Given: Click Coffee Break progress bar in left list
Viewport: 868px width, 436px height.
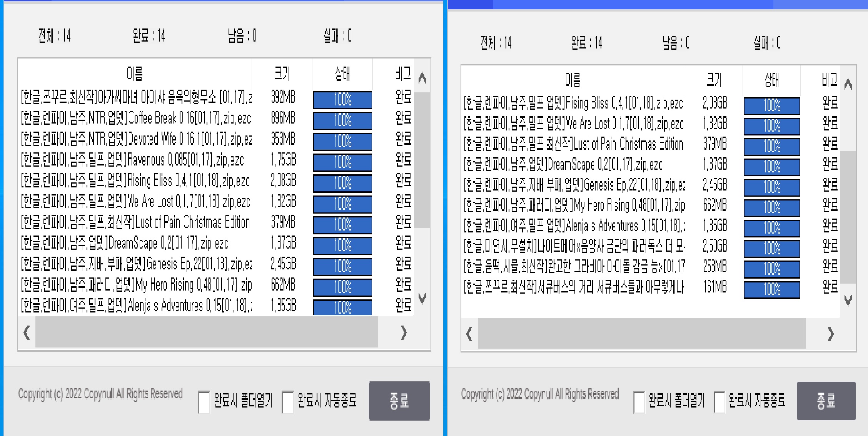Looking at the screenshot, I should click(x=342, y=120).
